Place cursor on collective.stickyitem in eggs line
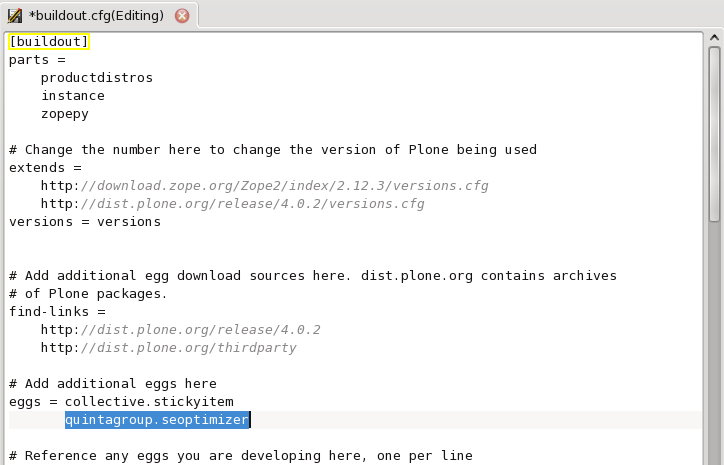Image resolution: width=724 pixels, height=465 pixels. [149, 402]
